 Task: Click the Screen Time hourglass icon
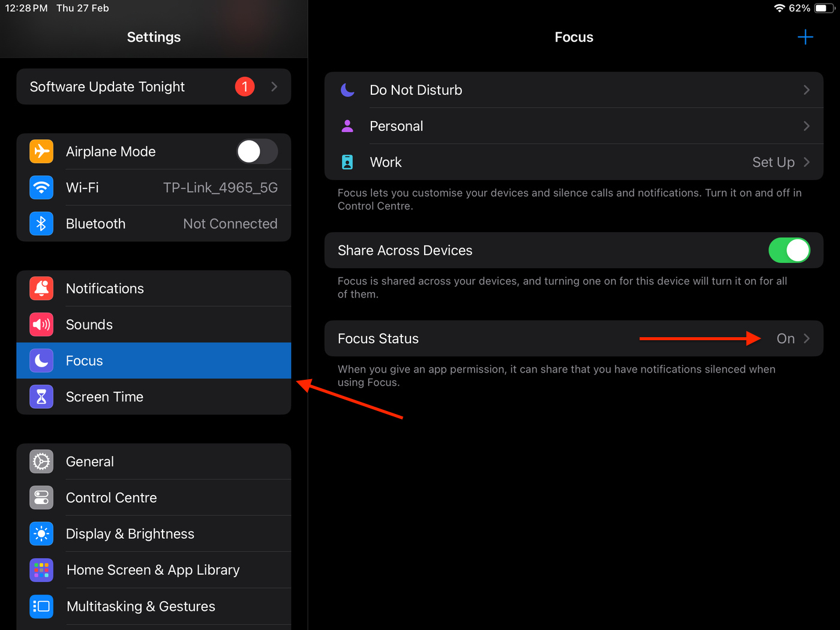pyautogui.click(x=41, y=397)
